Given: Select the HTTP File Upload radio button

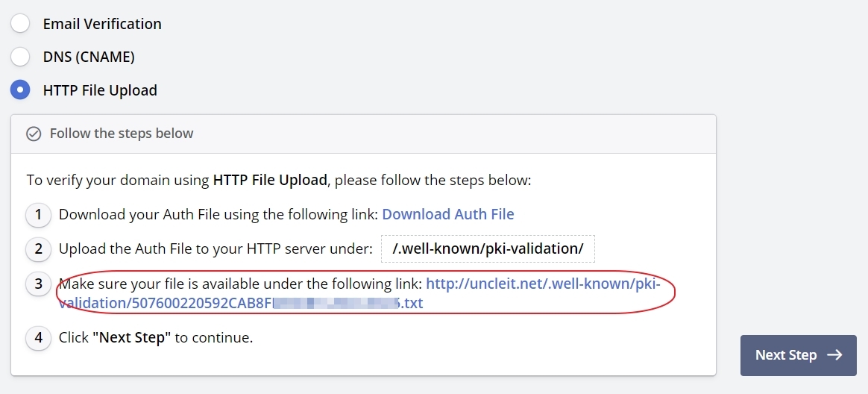Looking at the screenshot, I should (20, 90).
